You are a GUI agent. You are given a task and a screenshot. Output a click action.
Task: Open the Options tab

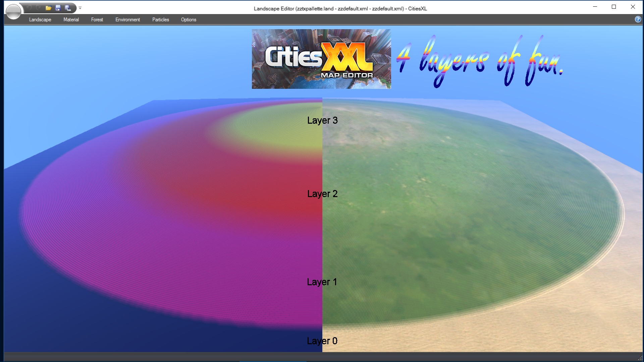189,19
